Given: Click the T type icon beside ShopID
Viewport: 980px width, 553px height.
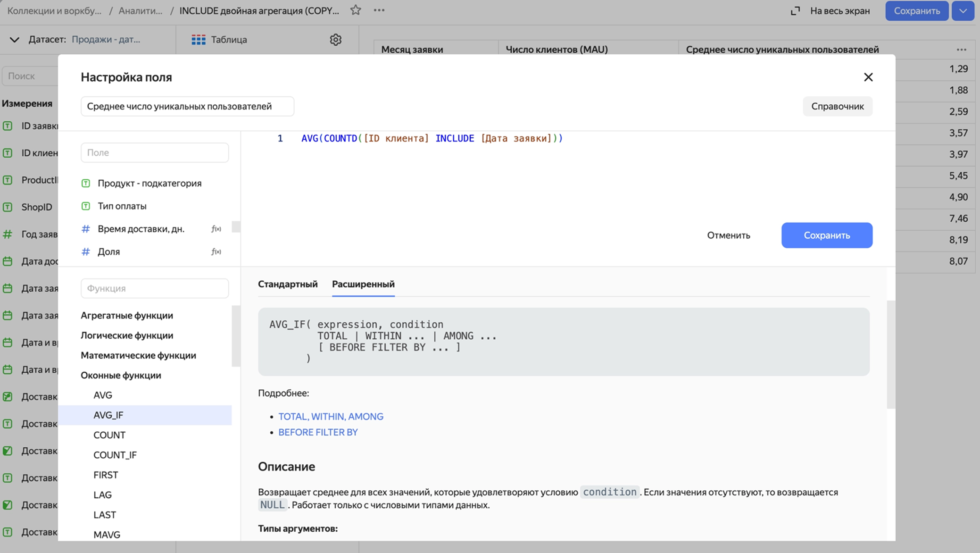Looking at the screenshot, I should pos(8,207).
